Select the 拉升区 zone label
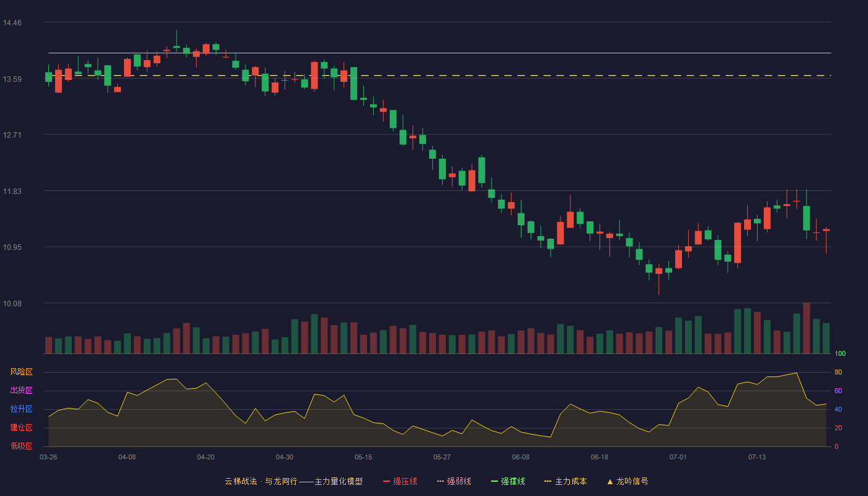This screenshot has height=496, width=868. [x=21, y=409]
